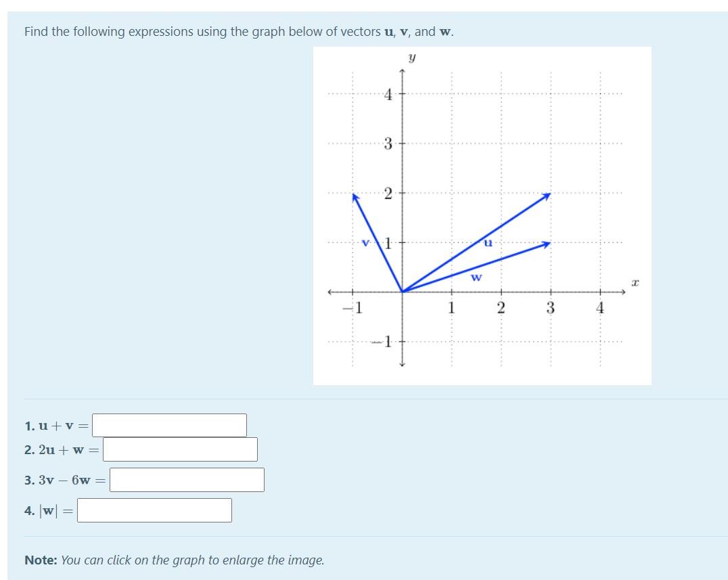Click the x-axis arrow on the graph
Viewport: 728px width, 580px height.
pos(622,292)
